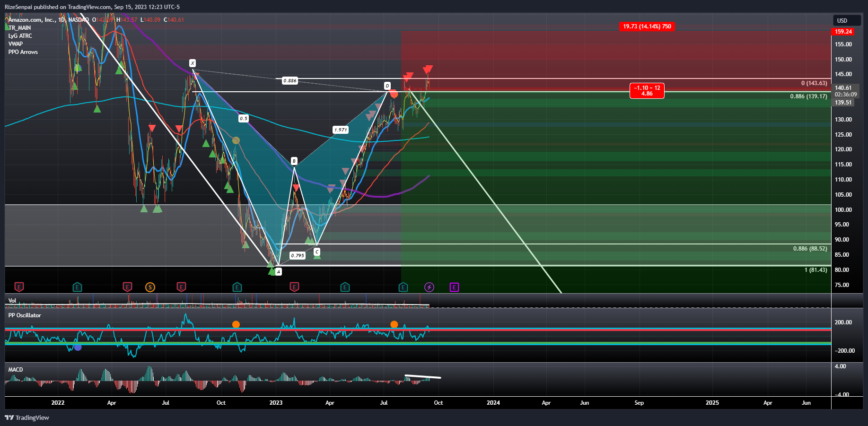Screen dimensions: 868x426
Task: Select the harmonic pattern X point label
Action: click(193, 63)
